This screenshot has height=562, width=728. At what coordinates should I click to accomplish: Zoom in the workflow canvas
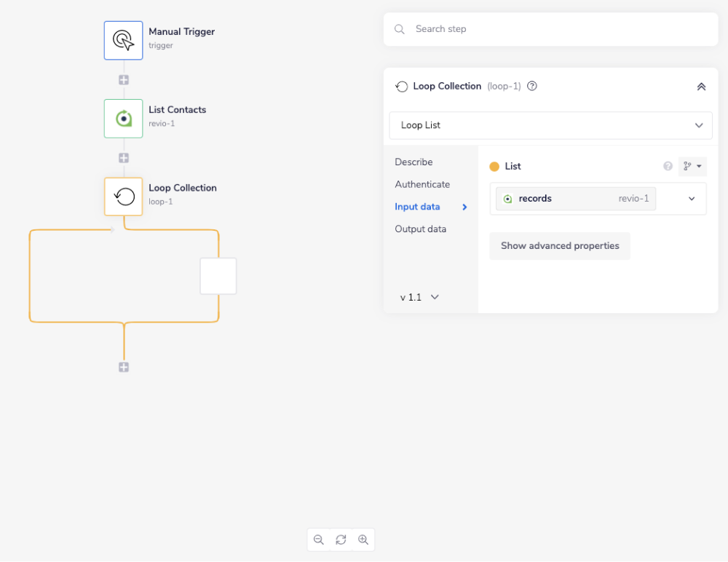[363, 539]
